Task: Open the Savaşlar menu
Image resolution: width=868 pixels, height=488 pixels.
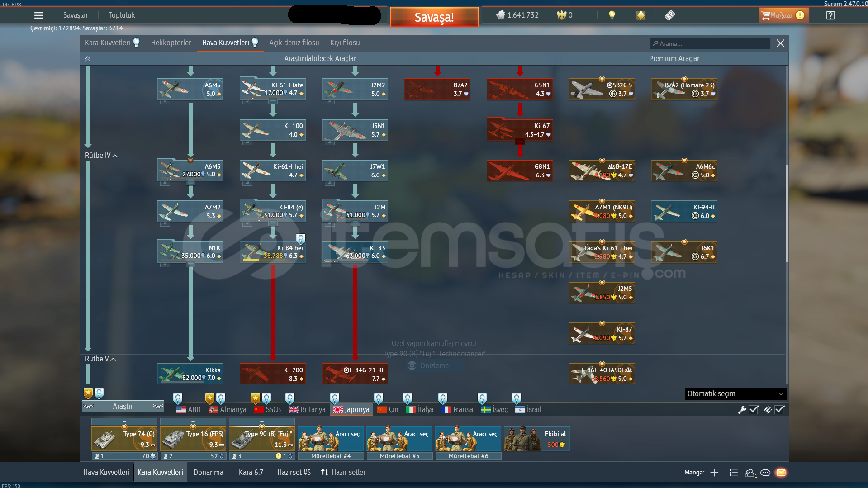Action: [x=76, y=15]
